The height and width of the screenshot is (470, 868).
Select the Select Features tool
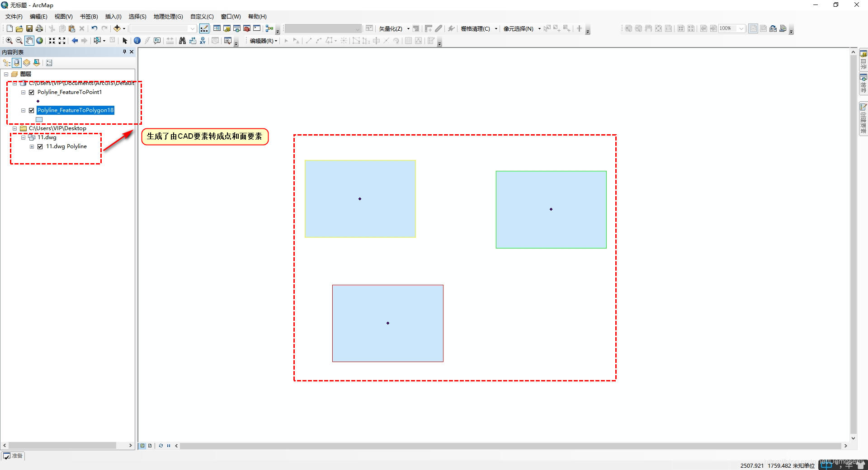click(97, 41)
